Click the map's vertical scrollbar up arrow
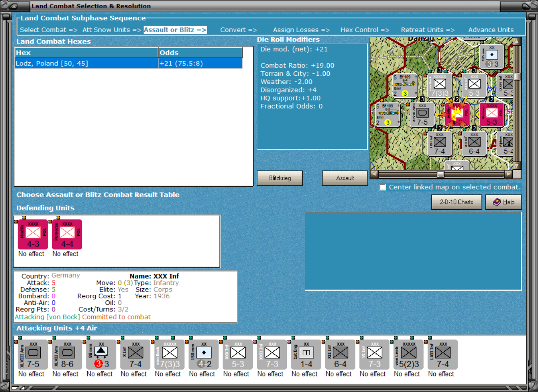 click(517, 41)
